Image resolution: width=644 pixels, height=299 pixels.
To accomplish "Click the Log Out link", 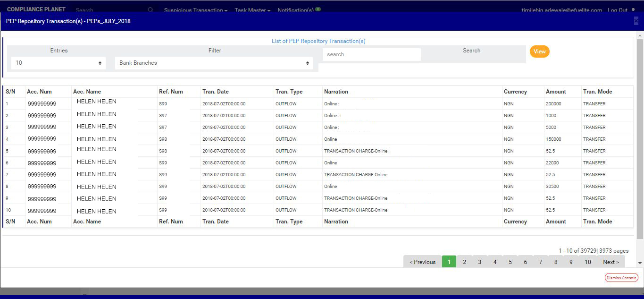I will 618,10.
